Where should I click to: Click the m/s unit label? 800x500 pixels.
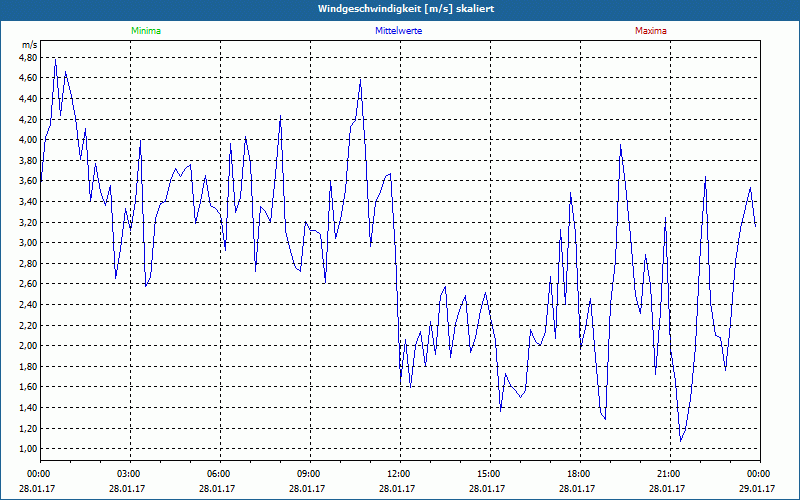30,45
